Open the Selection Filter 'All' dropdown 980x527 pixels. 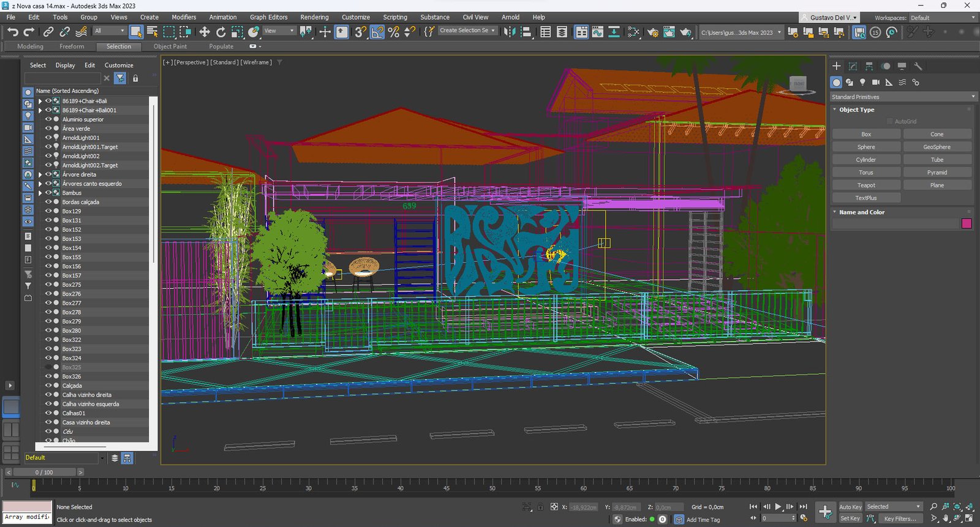[110, 31]
